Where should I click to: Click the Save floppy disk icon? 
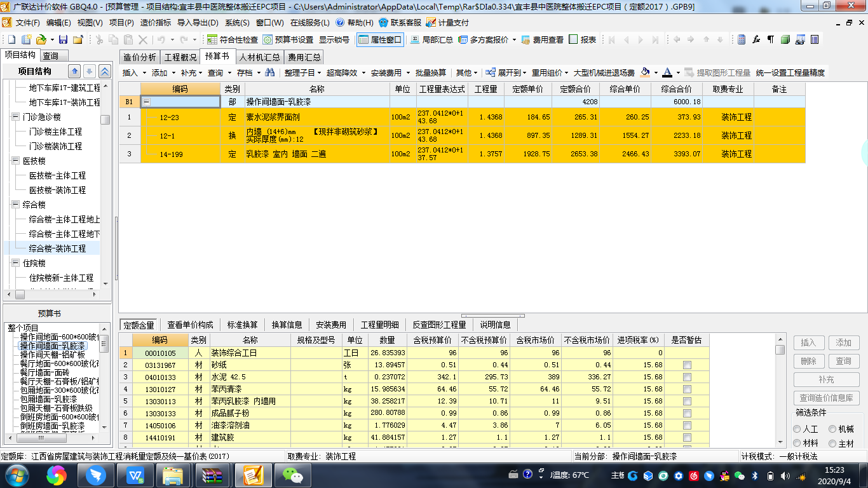pyautogui.click(x=64, y=39)
